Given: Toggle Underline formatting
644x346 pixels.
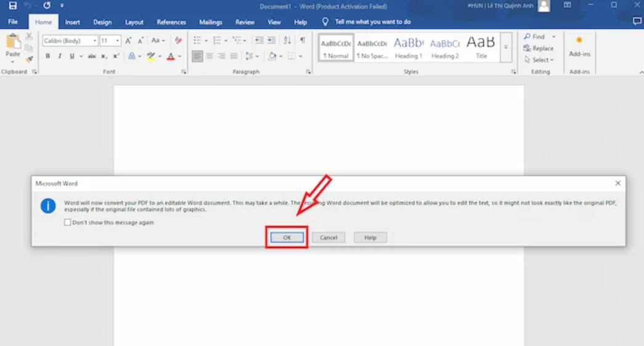Looking at the screenshot, I should (72, 56).
